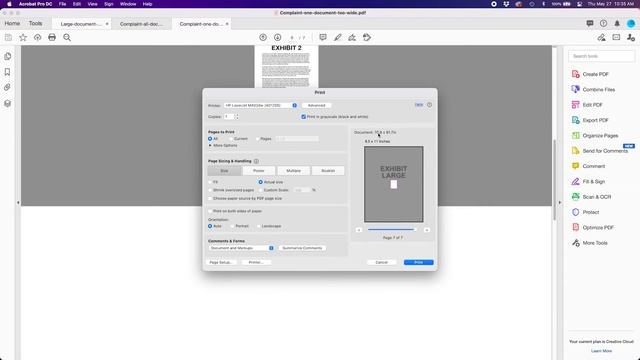Select the All pages radio button
Screen dimensions: 640x360
(210, 139)
